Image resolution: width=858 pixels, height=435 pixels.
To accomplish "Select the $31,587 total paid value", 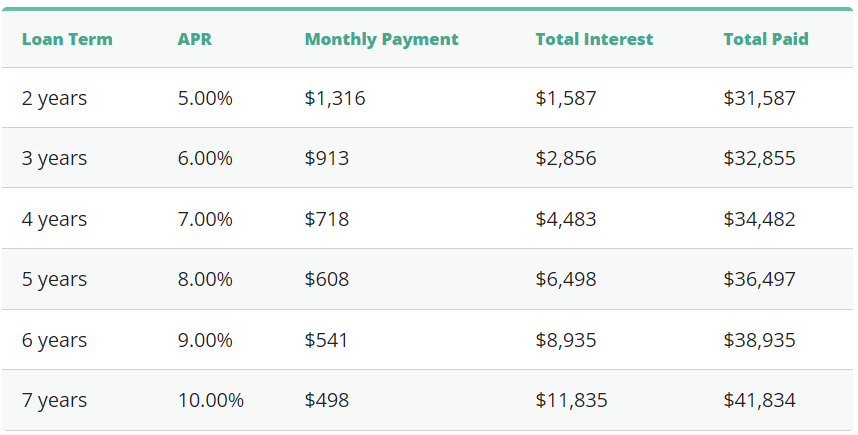I will coord(759,98).
